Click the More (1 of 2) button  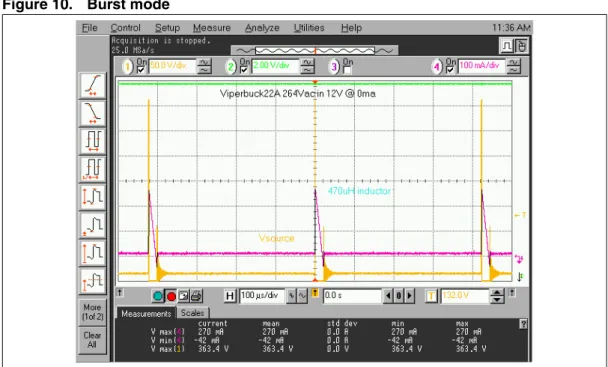click(x=92, y=312)
